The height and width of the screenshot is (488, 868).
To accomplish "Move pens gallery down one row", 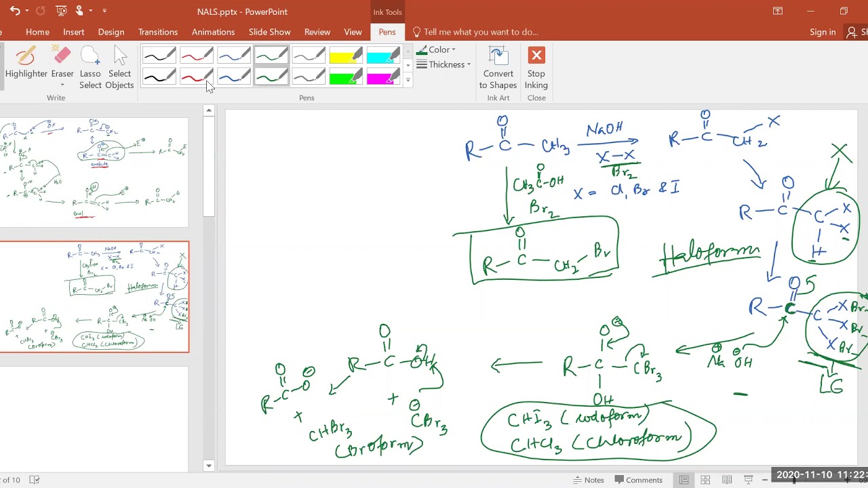I will (408, 65).
